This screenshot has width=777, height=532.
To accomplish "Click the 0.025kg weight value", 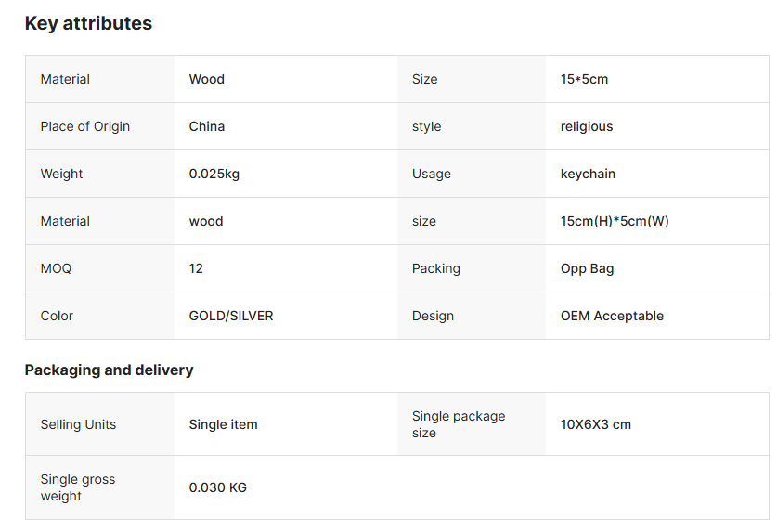I will point(214,174).
